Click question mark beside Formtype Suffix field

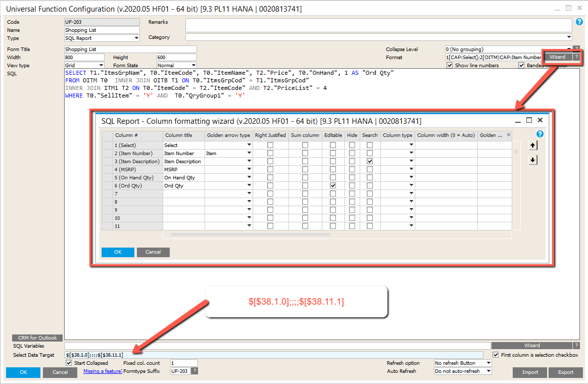(x=194, y=371)
